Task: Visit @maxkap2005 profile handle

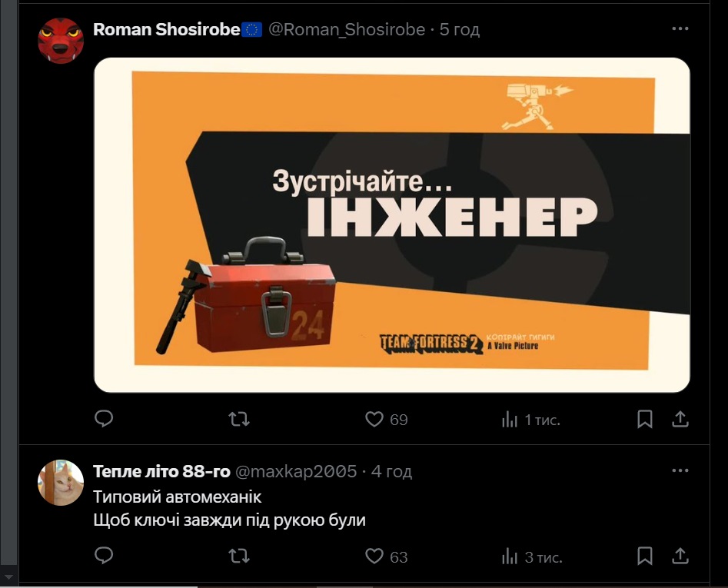Action: [296, 471]
